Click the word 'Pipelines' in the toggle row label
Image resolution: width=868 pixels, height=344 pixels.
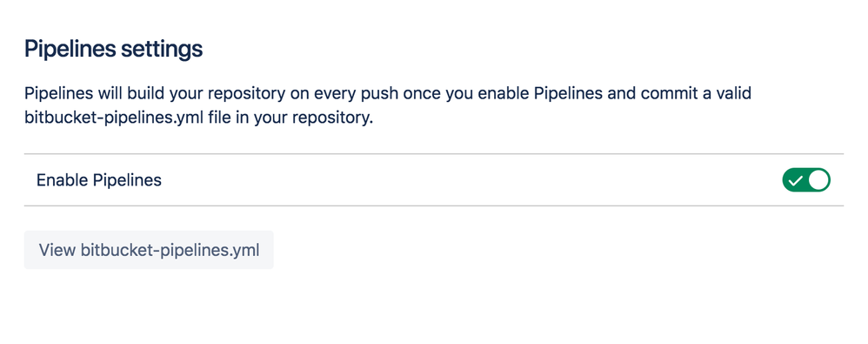(127, 180)
